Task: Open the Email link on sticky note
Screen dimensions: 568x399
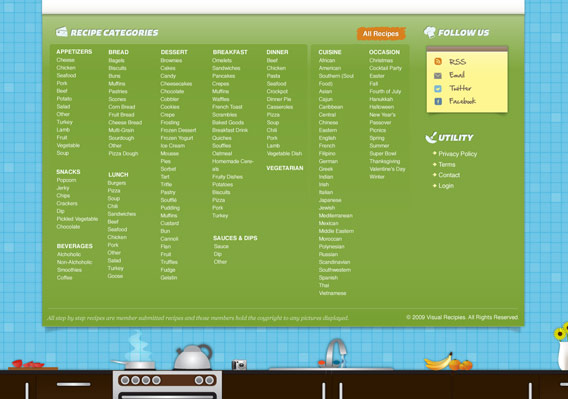Action: coord(457,75)
